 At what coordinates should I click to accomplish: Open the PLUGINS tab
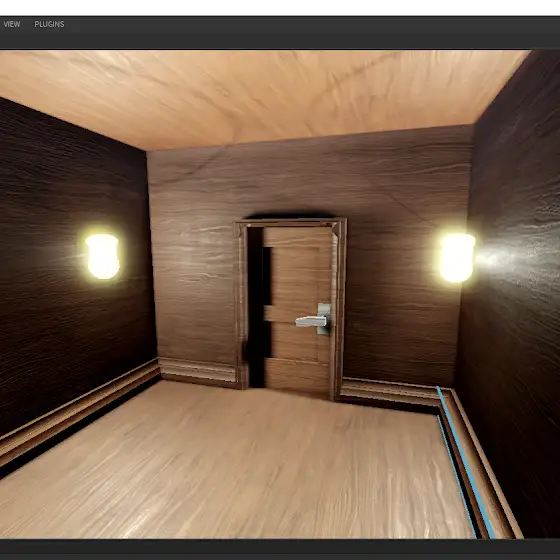pos(49,24)
